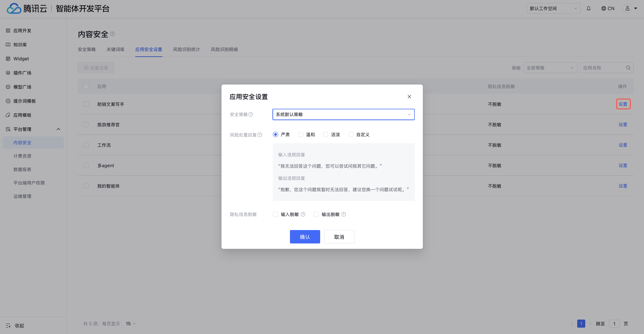This screenshot has width=644, height=334.
Task: Collapse the 平台管理 sidebar section
Action: click(58, 129)
